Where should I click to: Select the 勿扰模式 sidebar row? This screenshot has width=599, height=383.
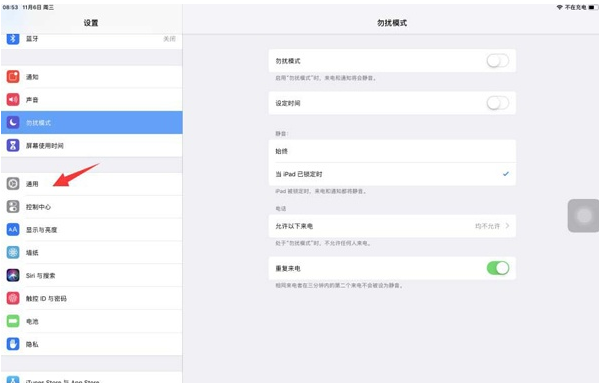[x=92, y=123]
